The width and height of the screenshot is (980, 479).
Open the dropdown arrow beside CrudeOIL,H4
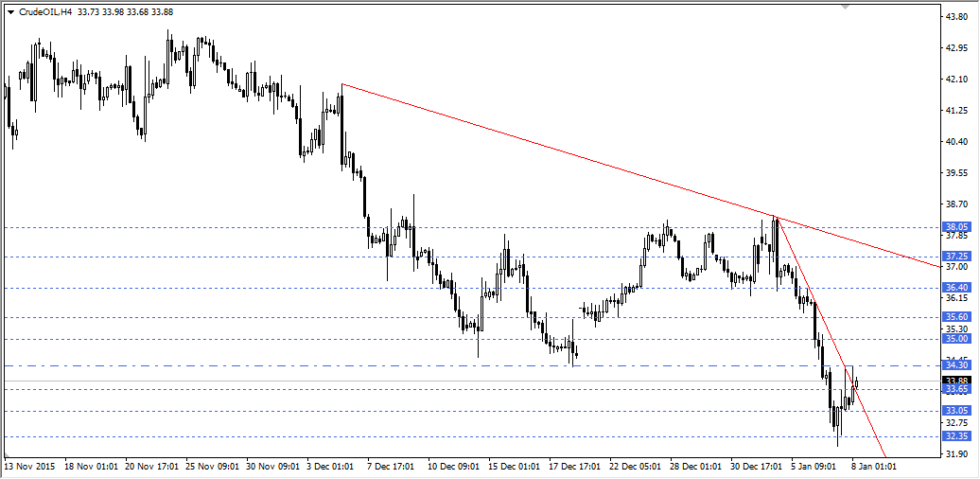[x=10, y=12]
